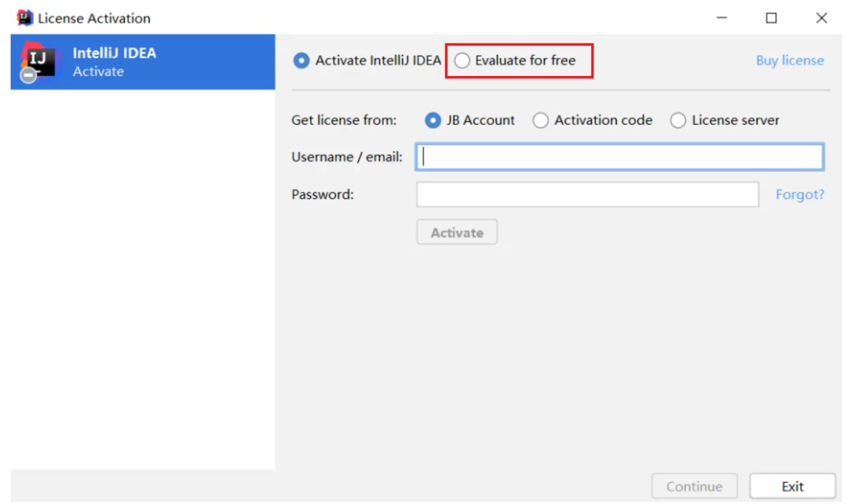This screenshot has height=504, width=868.
Task: Click the License Activation title bar app icon
Action: pos(24,18)
